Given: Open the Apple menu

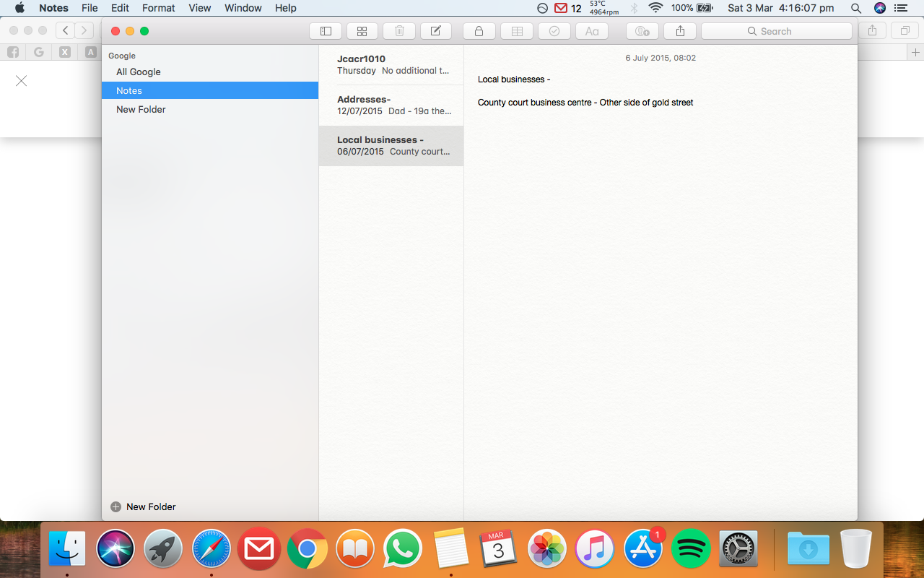Looking at the screenshot, I should pyautogui.click(x=19, y=8).
